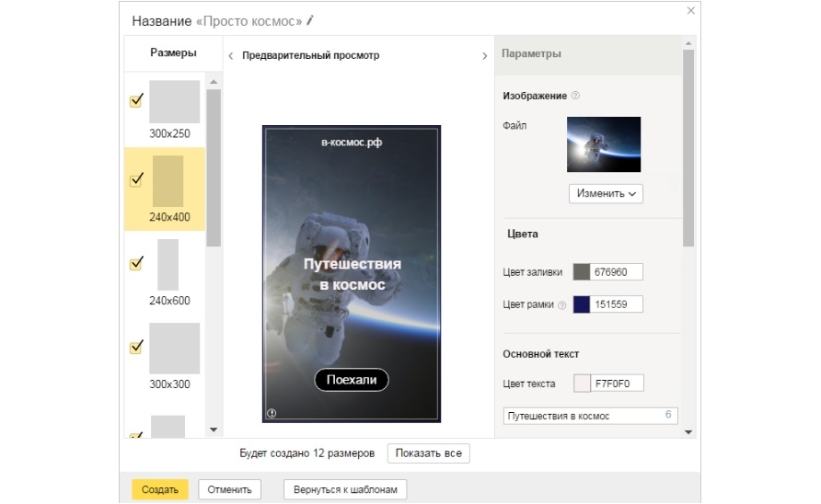Select the 300x300 size thumbnail

pyautogui.click(x=174, y=348)
